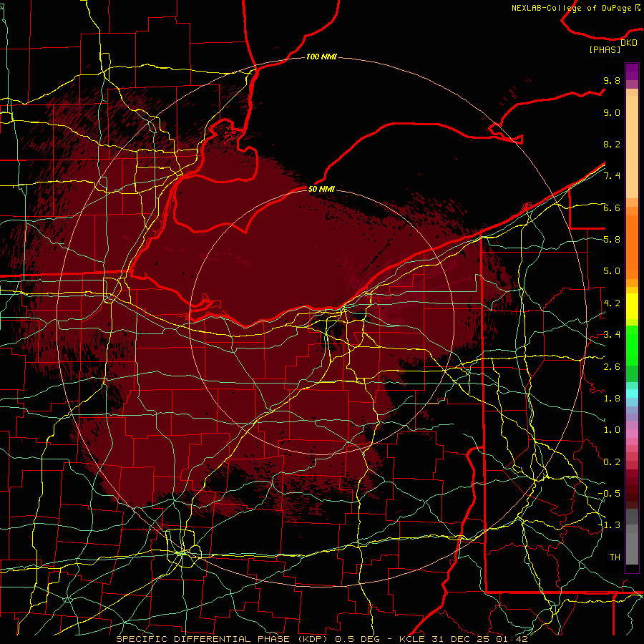Viewport: 644px width, 644px height.
Task: Select the 5.0 scale label
Action: pyautogui.click(x=612, y=271)
